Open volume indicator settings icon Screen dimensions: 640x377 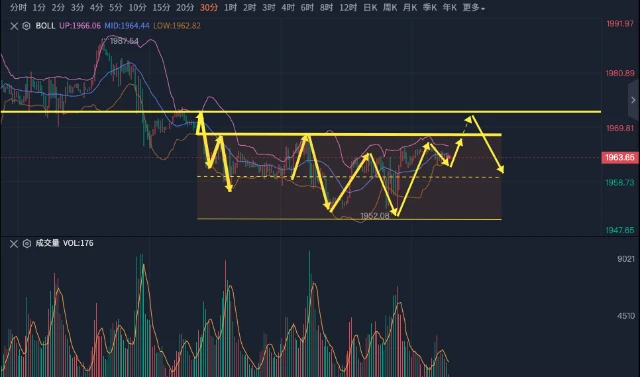tap(27, 244)
